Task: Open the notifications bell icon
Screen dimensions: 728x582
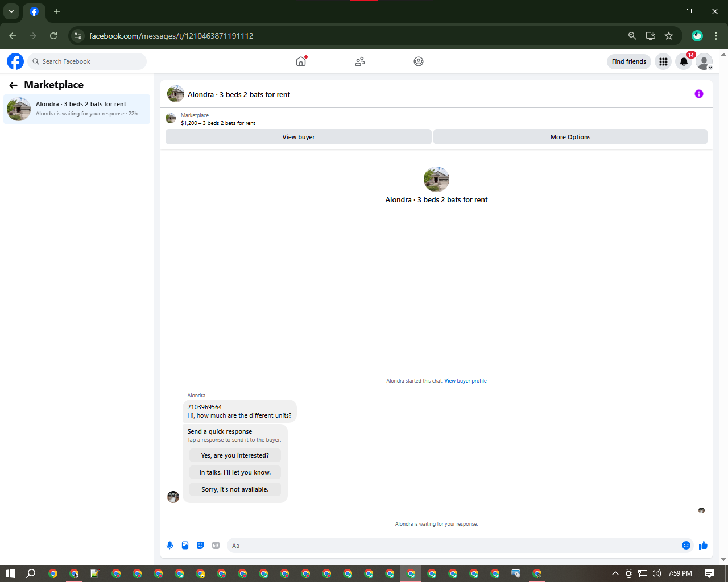Action: coord(684,61)
